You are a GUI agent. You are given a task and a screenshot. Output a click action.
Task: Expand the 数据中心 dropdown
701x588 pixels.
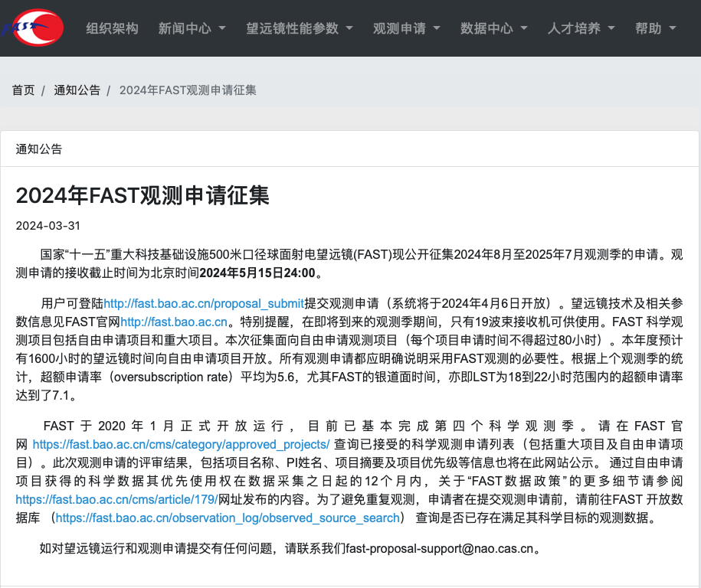point(493,28)
